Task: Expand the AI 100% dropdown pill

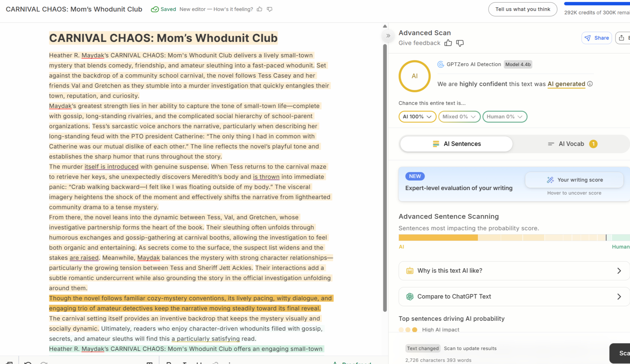Action: (x=417, y=117)
